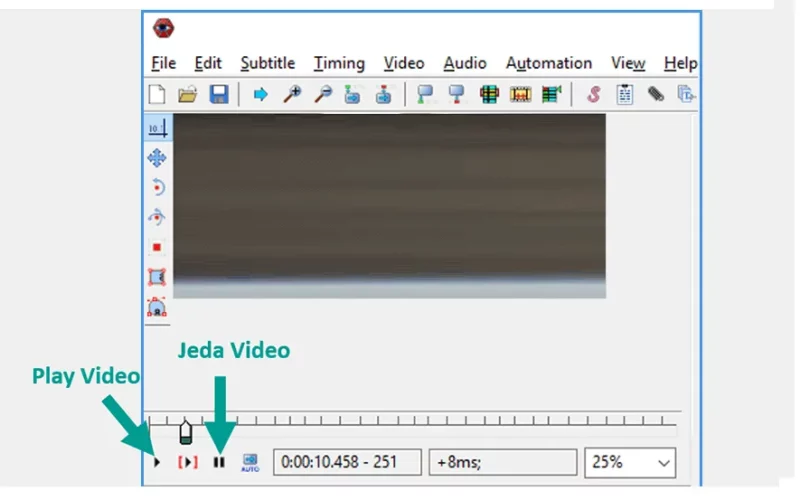The image size is (800, 500).
Task: Pause the video
Action: click(x=219, y=462)
